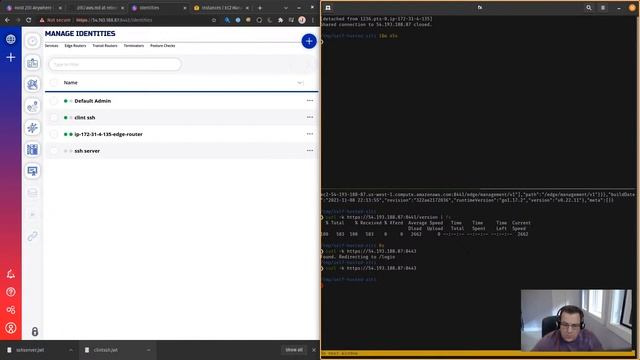Open the Default Admin identity
This screenshot has height=360, width=640.
coord(93,101)
